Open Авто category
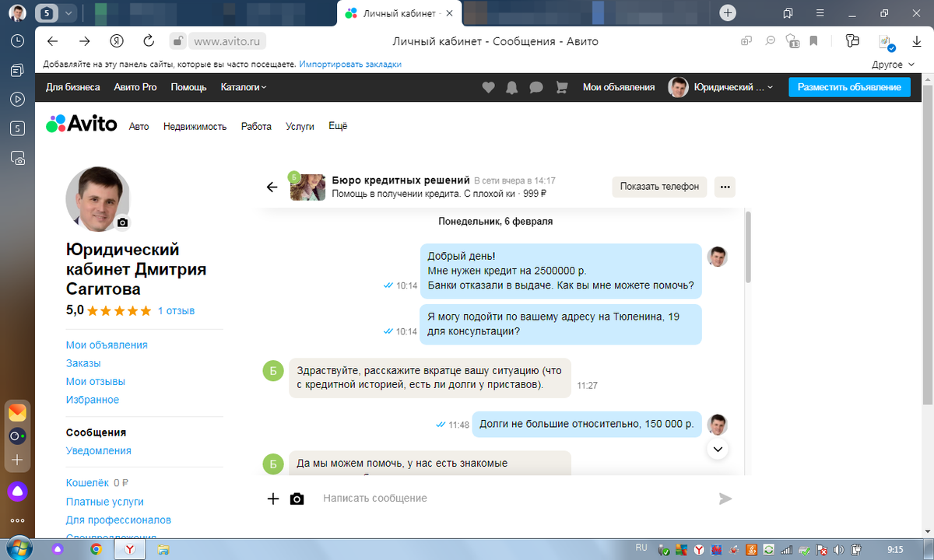 (x=139, y=126)
